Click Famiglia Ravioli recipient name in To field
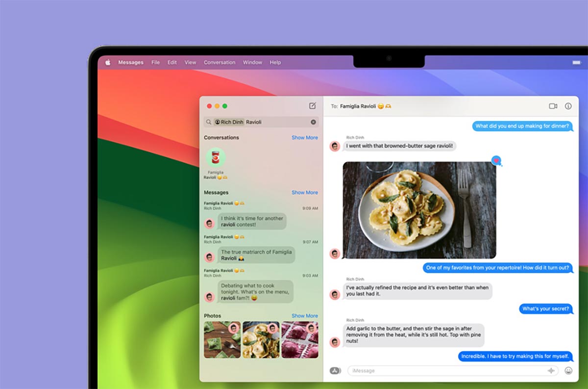Image resolution: width=588 pixels, height=389 pixels. 366,106
